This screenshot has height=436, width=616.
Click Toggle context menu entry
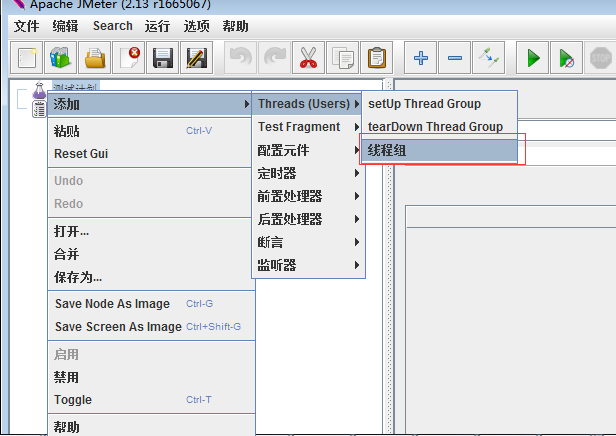152,400
